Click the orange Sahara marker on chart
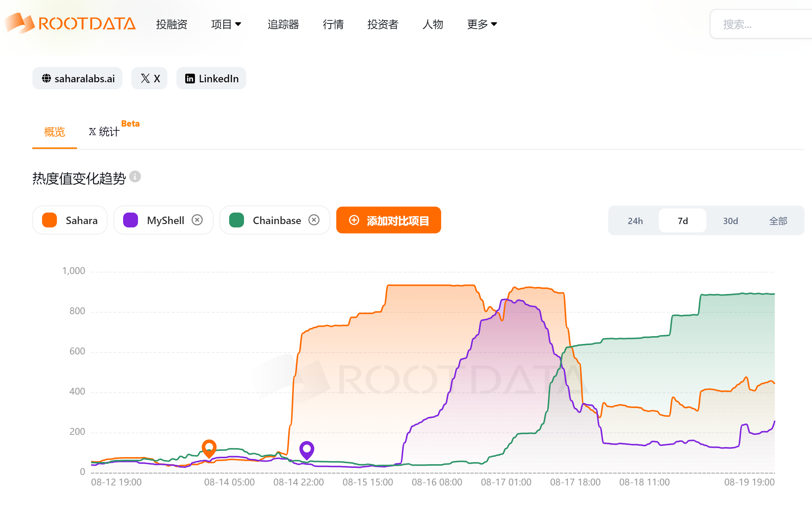Screen dimensions: 812x523 click(x=209, y=447)
